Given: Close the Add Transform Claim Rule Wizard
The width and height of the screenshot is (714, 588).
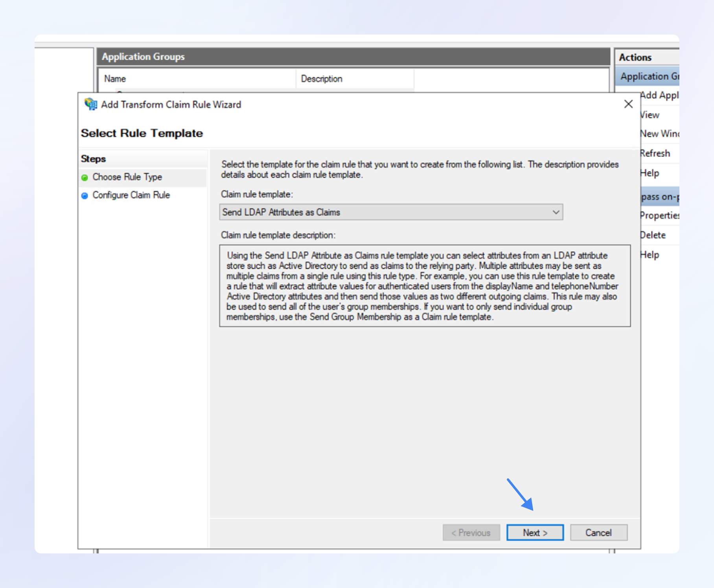Looking at the screenshot, I should [628, 104].
